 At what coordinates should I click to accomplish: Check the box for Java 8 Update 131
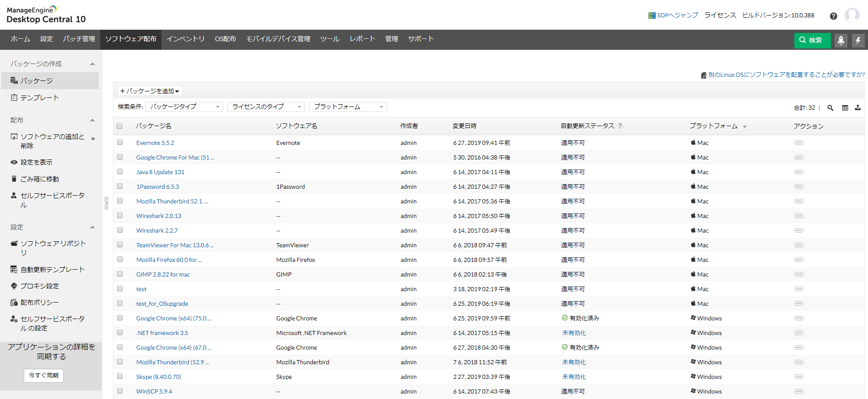(x=120, y=172)
